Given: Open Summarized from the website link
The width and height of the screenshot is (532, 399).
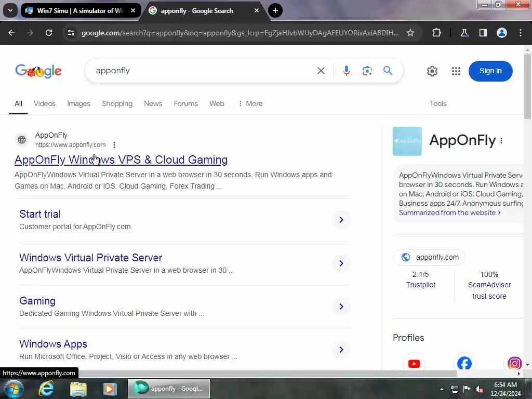Looking at the screenshot, I should [x=449, y=212].
